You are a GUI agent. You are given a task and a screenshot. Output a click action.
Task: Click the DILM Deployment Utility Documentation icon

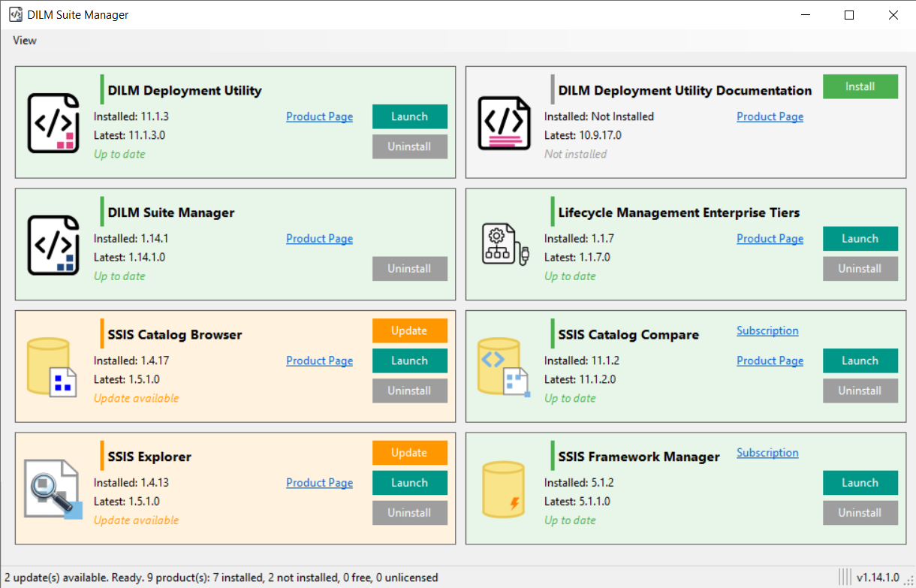(x=504, y=122)
